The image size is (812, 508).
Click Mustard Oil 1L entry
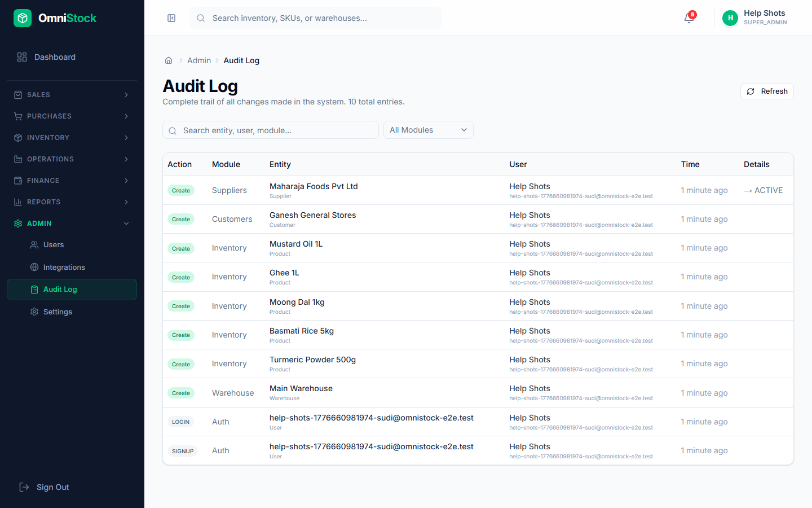(296, 244)
